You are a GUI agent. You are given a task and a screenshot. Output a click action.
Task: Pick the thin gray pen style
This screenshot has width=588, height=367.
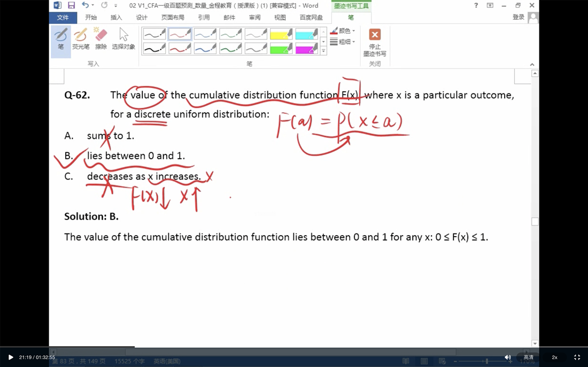point(256,34)
